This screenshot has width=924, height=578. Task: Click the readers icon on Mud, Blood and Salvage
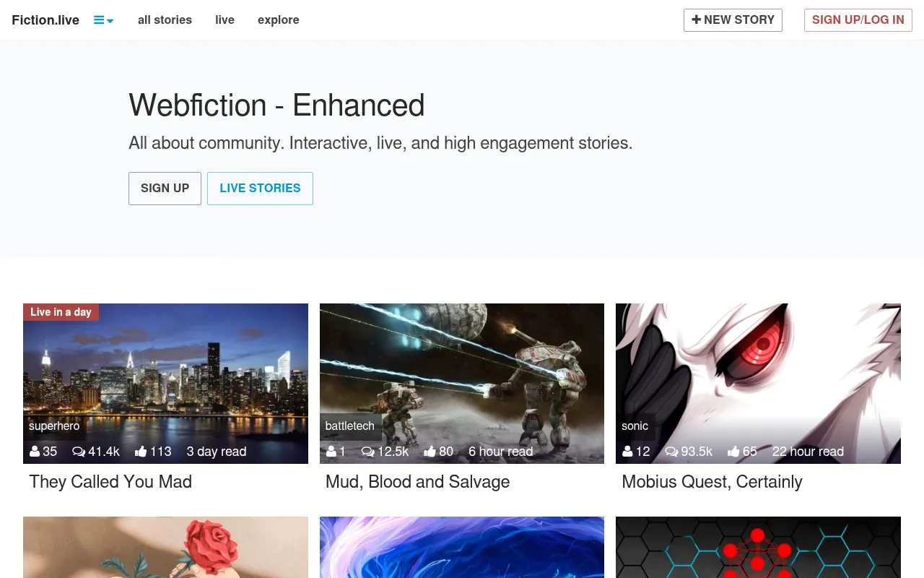pos(331,452)
